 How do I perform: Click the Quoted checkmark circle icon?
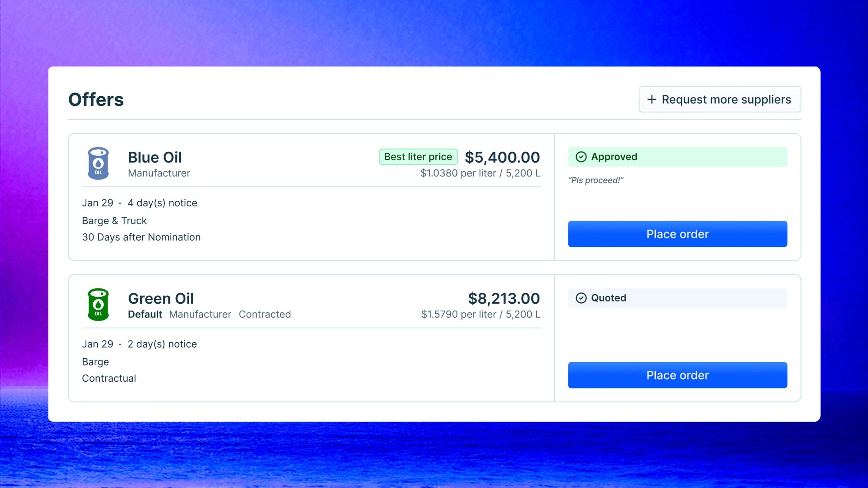[x=581, y=298]
